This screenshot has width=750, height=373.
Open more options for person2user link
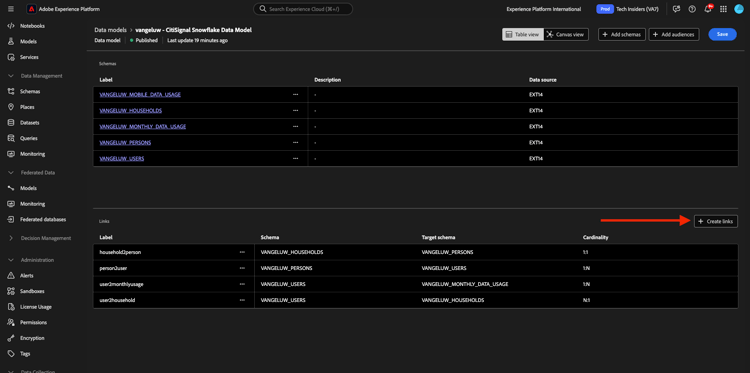[x=242, y=268]
